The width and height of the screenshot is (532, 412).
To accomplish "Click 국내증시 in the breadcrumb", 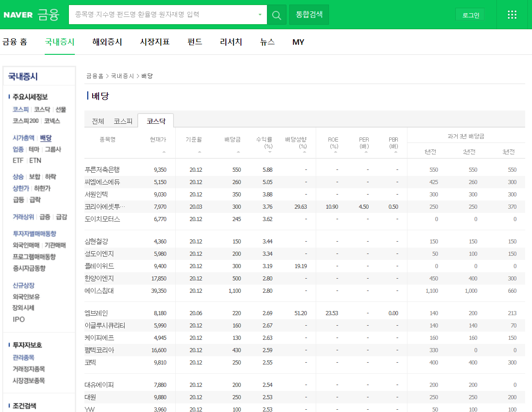I will pos(122,76).
